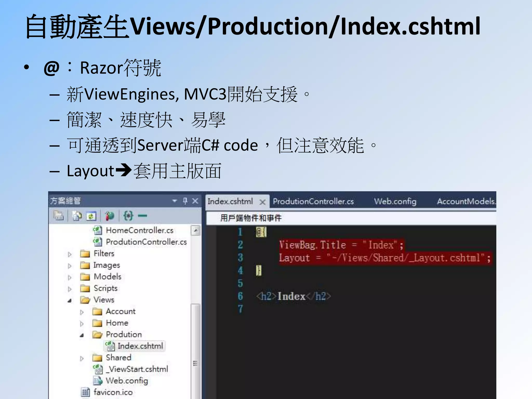Switch to the Web.config editor tab
This screenshot has width=532, height=399.
click(x=395, y=201)
